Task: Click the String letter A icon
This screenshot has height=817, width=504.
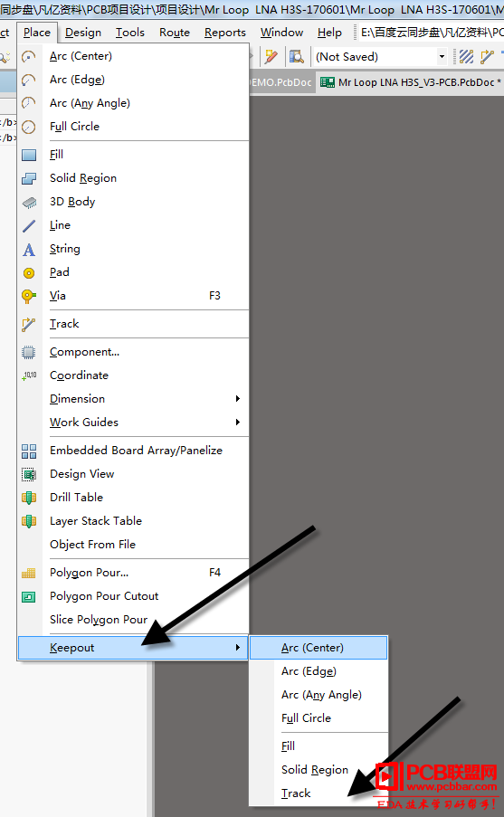Action: [x=29, y=249]
